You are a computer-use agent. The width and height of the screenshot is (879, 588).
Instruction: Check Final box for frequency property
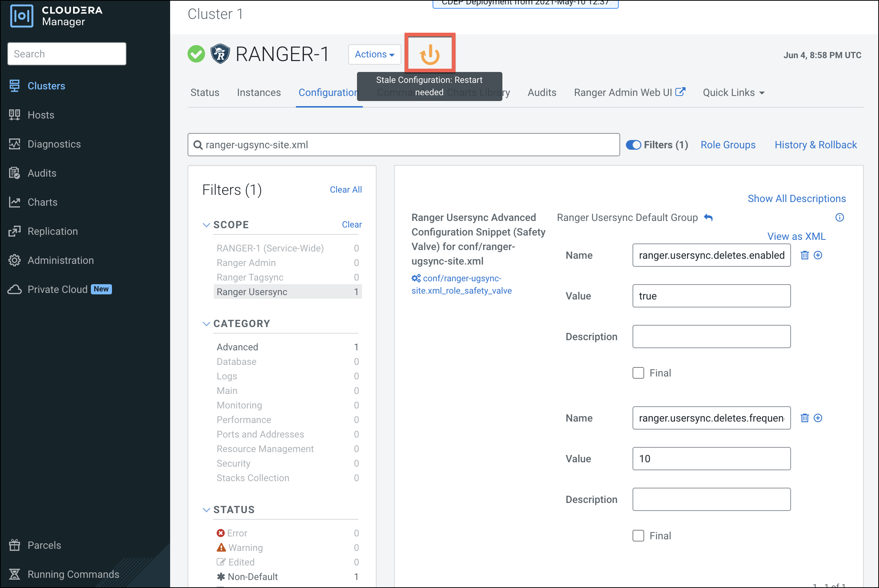(638, 536)
